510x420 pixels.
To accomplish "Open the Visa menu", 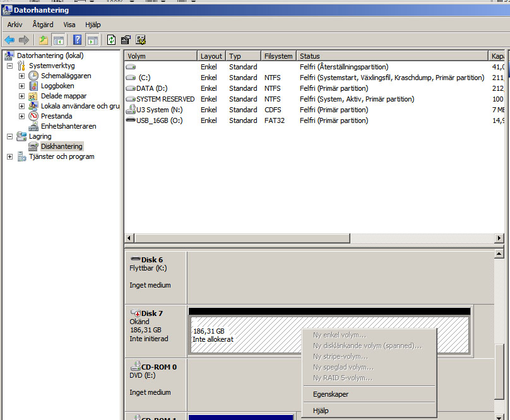I will coord(69,25).
